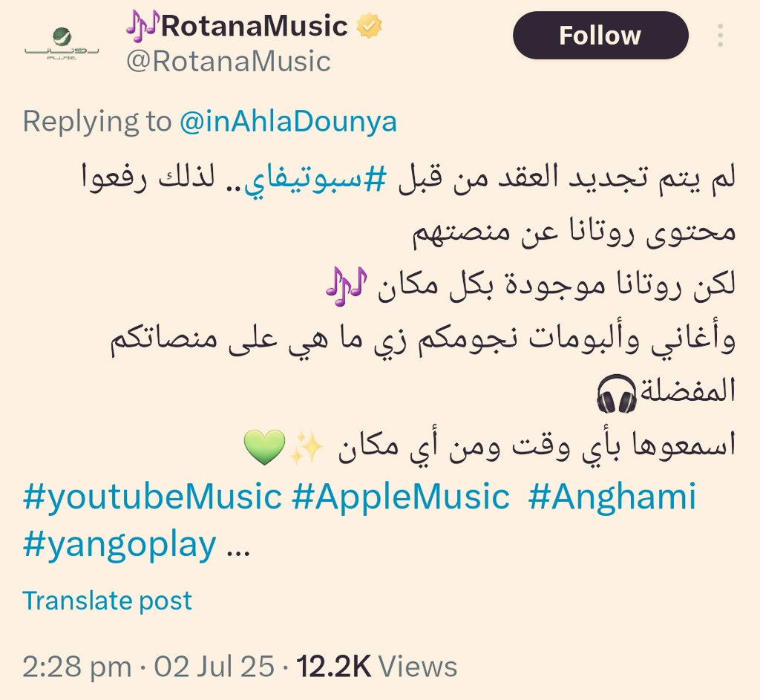The height and width of the screenshot is (700, 760).
Task: Click the sparkles emoji in the post
Action: click(307, 447)
